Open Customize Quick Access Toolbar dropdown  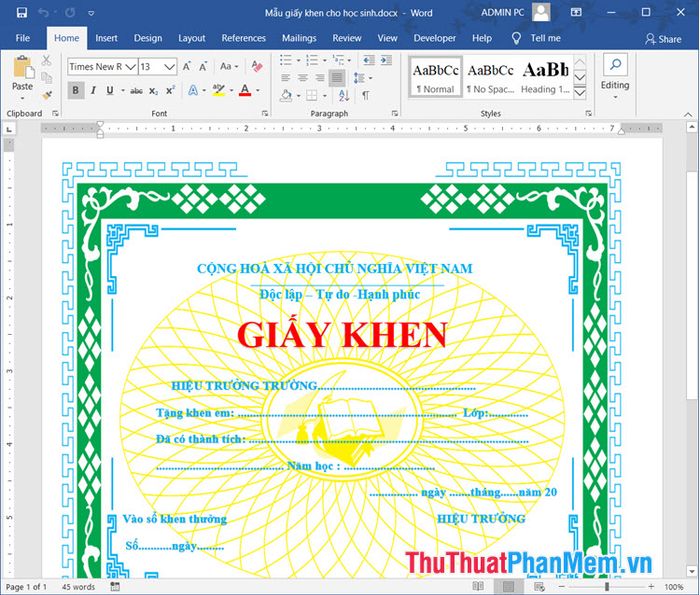[91, 13]
